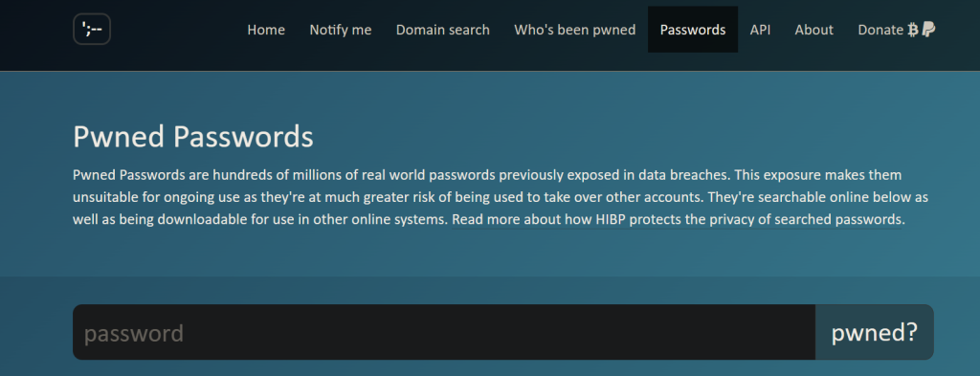The width and height of the screenshot is (980, 376).
Task: Open Domain search in the navigation
Action: click(443, 30)
